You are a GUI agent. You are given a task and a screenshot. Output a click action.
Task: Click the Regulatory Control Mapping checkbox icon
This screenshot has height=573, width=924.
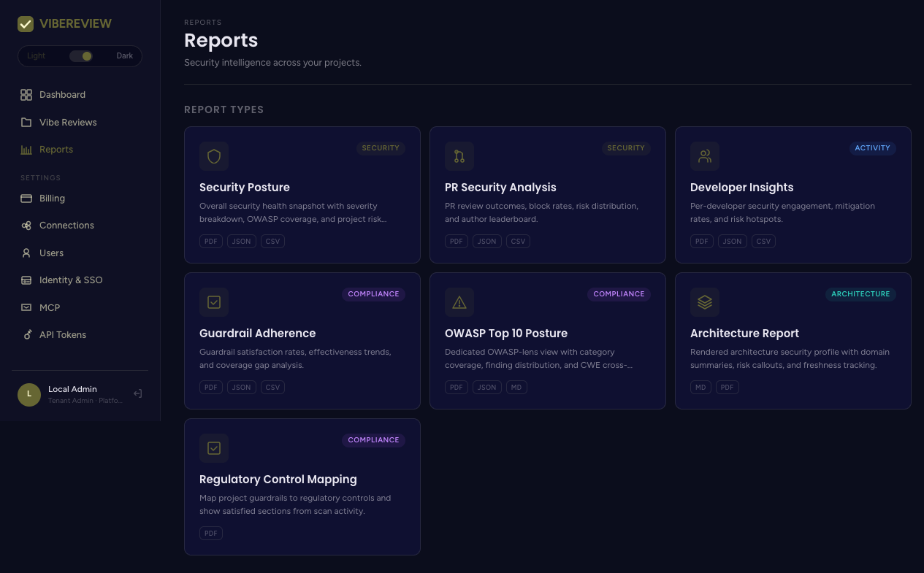214,448
